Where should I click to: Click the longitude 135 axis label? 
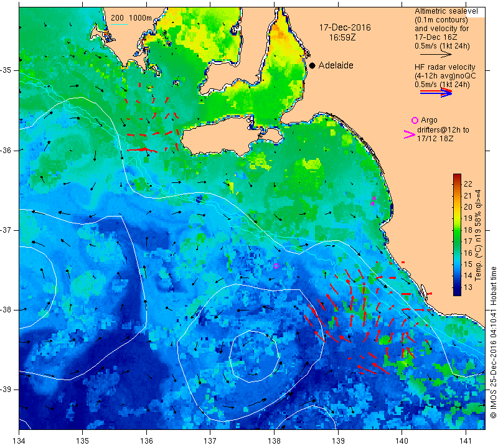click(x=83, y=441)
